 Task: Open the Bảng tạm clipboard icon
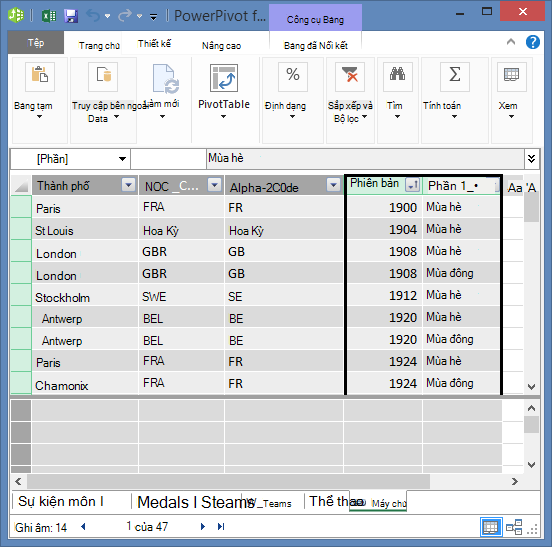tap(40, 76)
